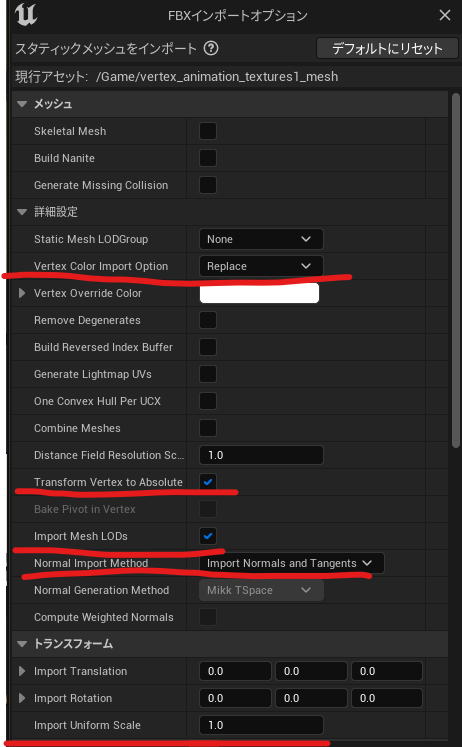Screen dimensions: 462x747
Task: Click the current asset path text
Action: click(217, 76)
